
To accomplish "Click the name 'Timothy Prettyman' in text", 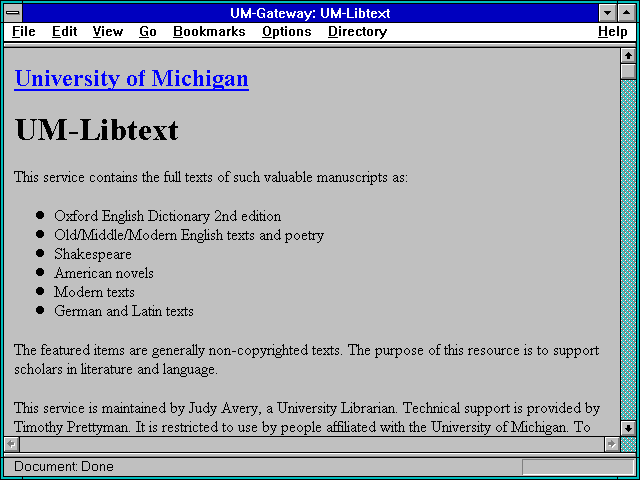I will [72, 427].
